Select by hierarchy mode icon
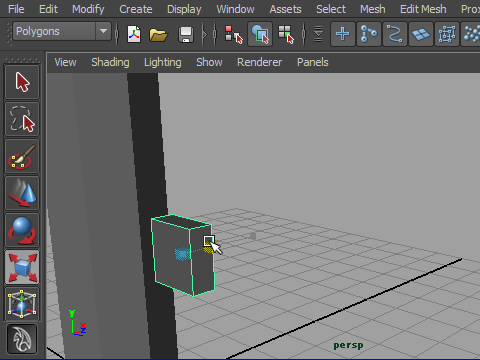 click(x=233, y=34)
